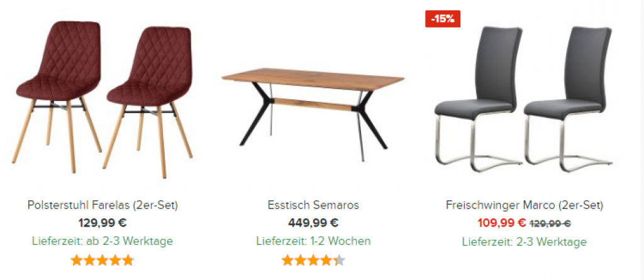Click the crossed-out original price 129,99 €
Screen dimensions: 644x280
550,224
